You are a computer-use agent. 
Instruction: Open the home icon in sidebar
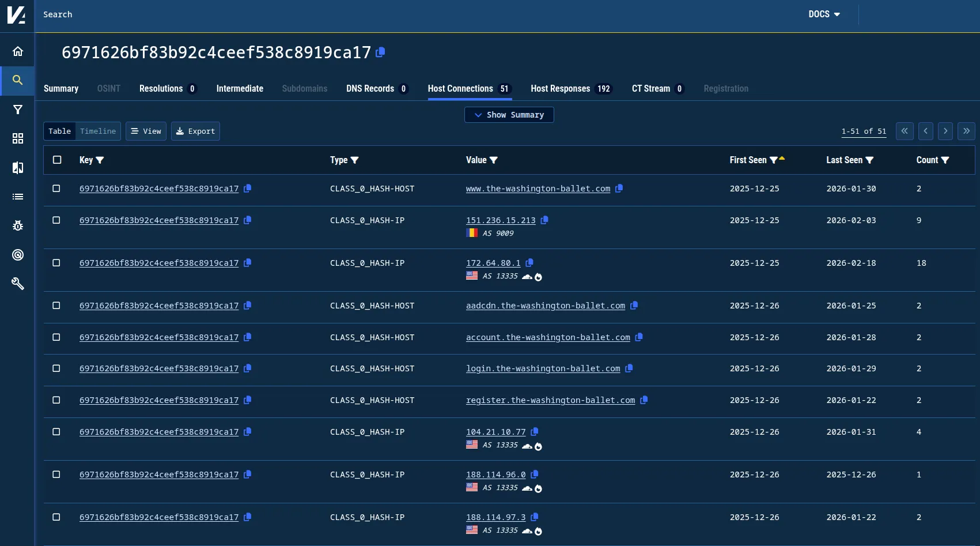pos(18,51)
